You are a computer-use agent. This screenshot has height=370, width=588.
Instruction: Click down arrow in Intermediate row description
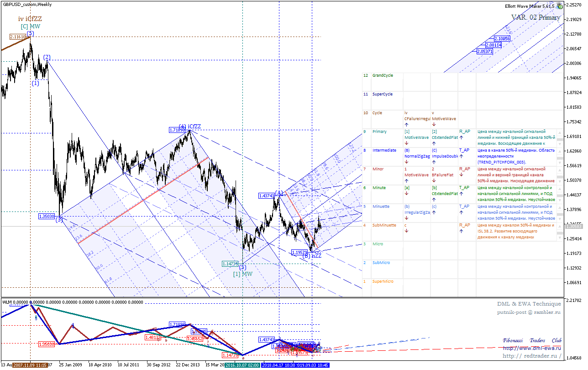click(559, 162)
